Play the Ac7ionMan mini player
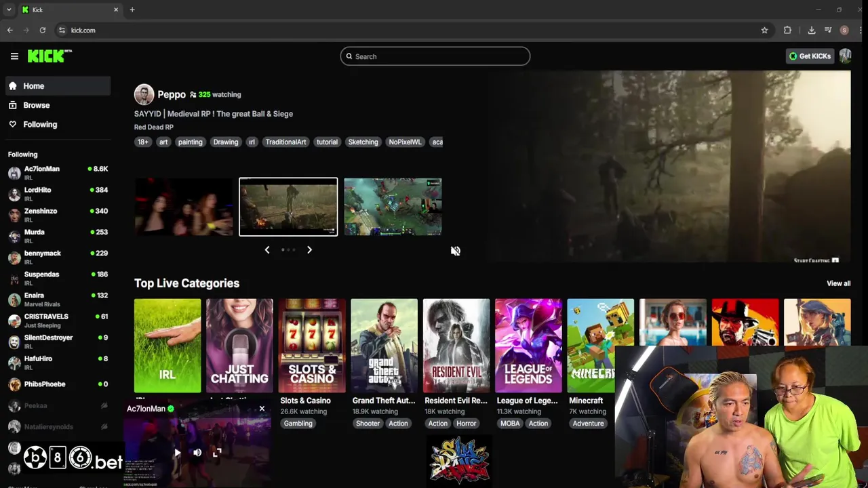The width and height of the screenshot is (868, 488). 177,453
